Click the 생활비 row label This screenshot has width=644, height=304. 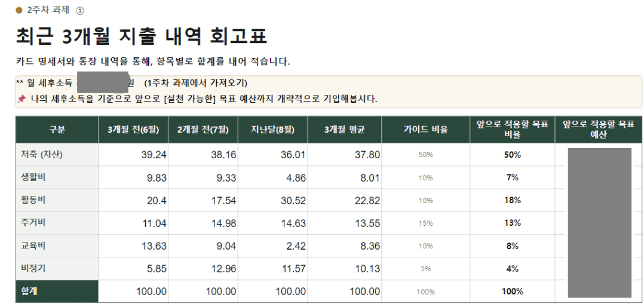[33, 177]
